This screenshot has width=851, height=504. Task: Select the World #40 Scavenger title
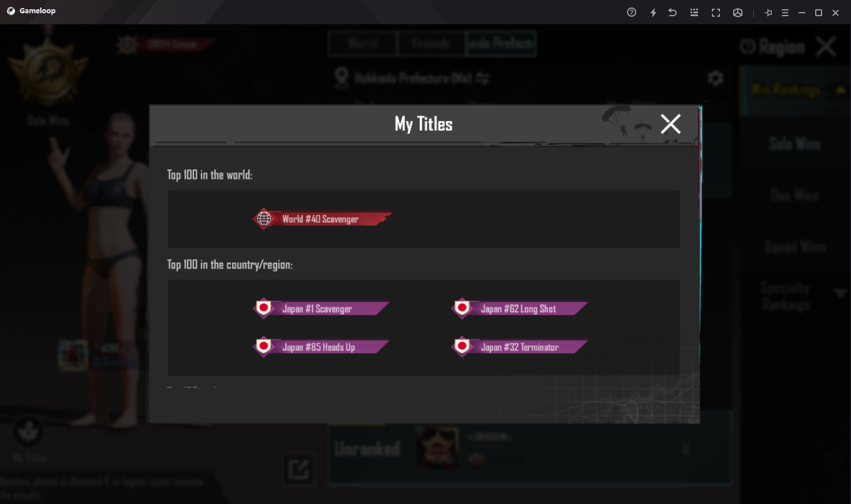click(x=322, y=219)
